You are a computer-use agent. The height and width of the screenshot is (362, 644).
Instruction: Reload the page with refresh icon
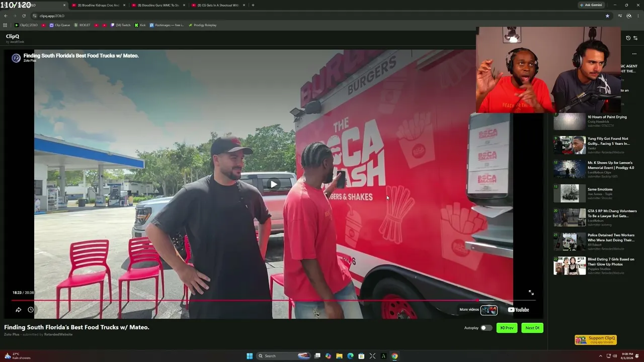tap(24, 16)
